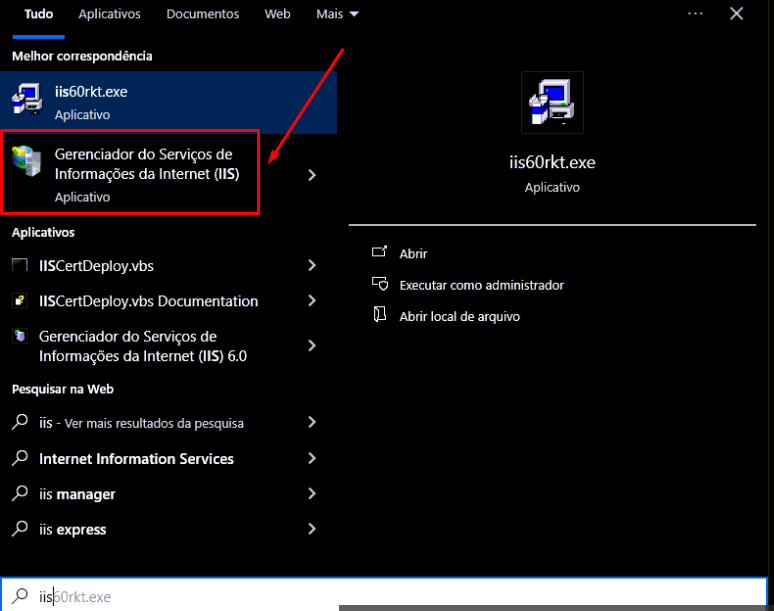
Task: Click the search text input field
Action: point(384,596)
